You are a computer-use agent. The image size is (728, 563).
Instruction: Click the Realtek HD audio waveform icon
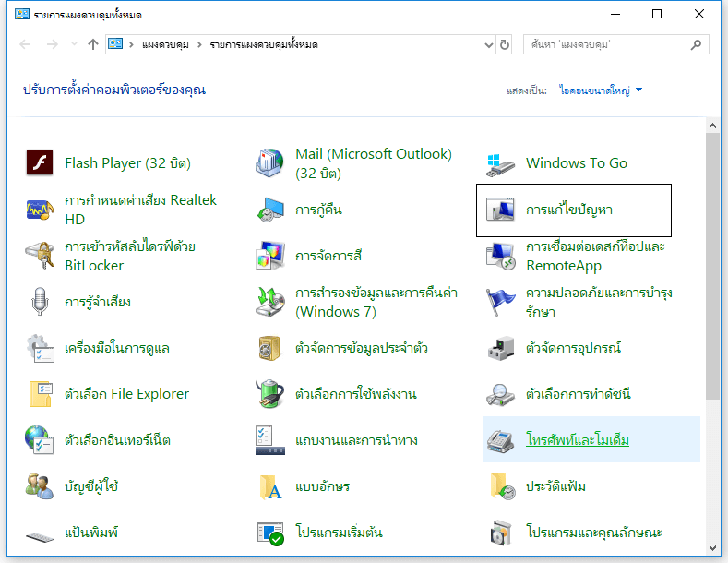coord(40,210)
